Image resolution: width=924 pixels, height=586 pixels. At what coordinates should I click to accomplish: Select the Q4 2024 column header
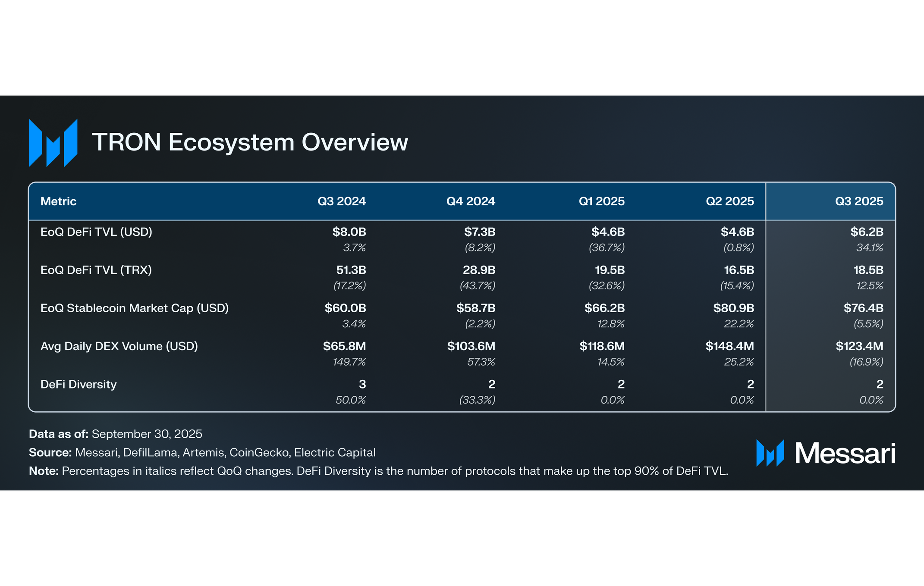470,201
